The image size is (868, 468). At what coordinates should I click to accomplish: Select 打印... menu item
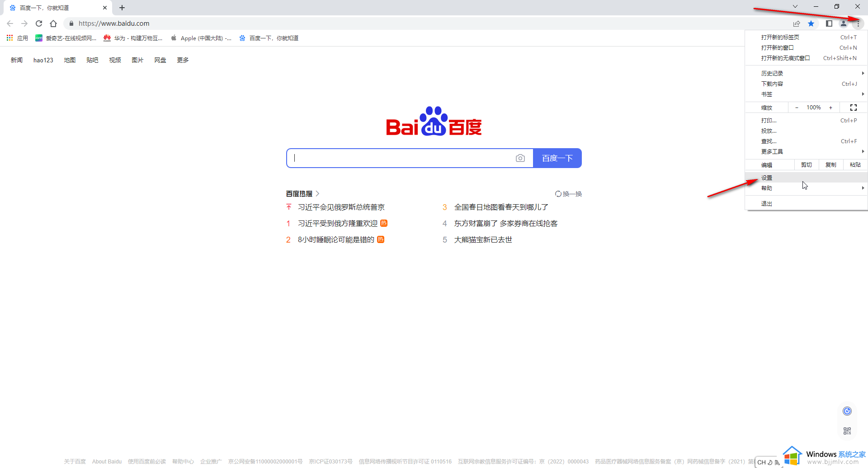(x=807, y=121)
